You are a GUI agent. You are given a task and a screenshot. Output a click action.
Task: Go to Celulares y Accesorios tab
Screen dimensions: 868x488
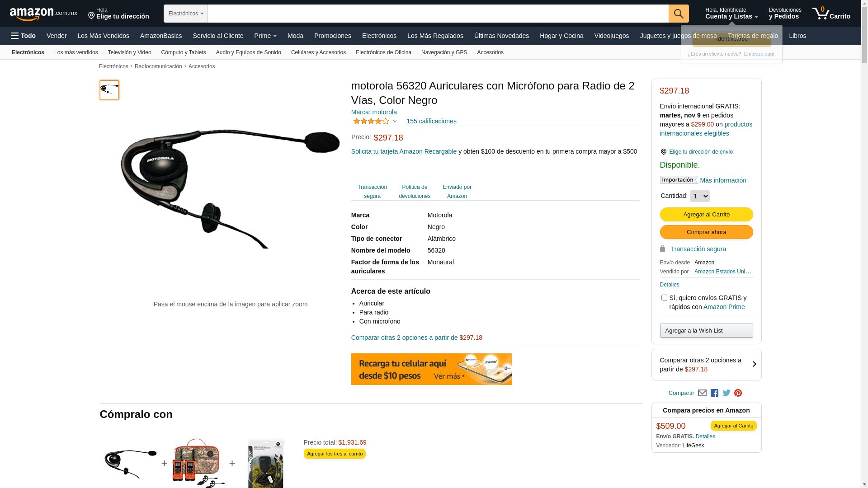318,52
